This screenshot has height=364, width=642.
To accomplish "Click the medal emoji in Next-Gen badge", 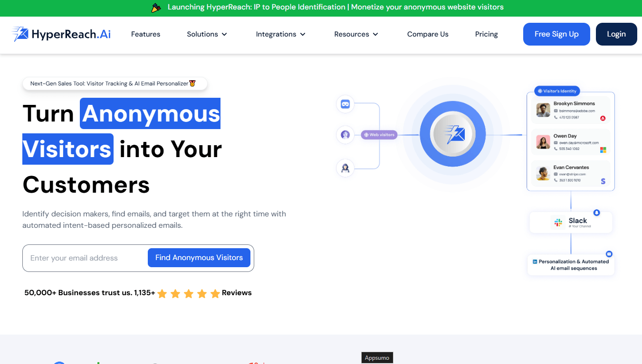I will pos(192,84).
